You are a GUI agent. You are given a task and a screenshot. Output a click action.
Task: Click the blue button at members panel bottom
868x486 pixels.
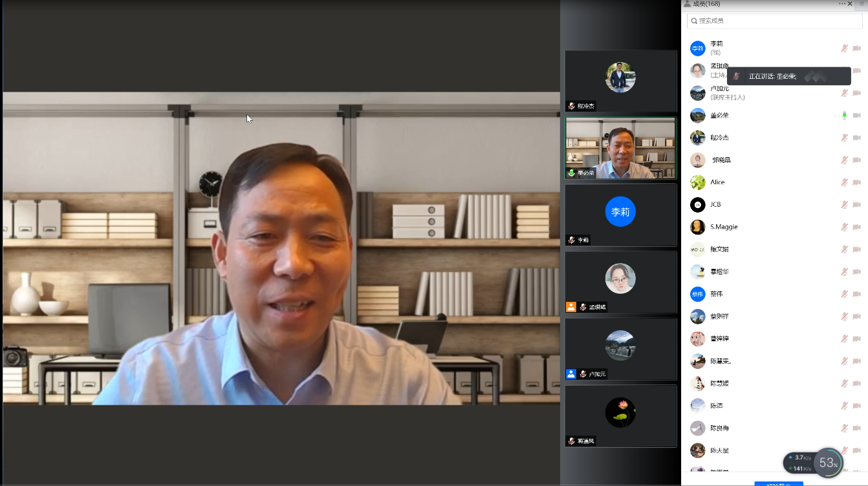[778, 483]
